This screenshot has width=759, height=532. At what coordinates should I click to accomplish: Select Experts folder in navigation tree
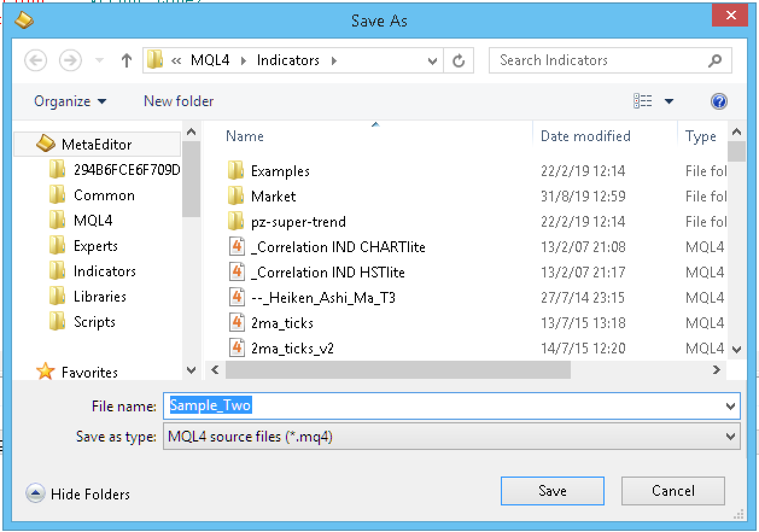[95, 246]
